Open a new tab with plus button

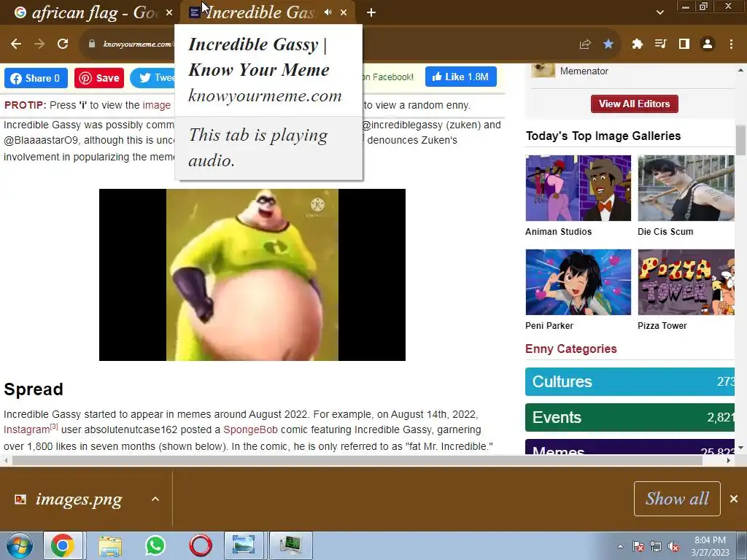point(371,12)
